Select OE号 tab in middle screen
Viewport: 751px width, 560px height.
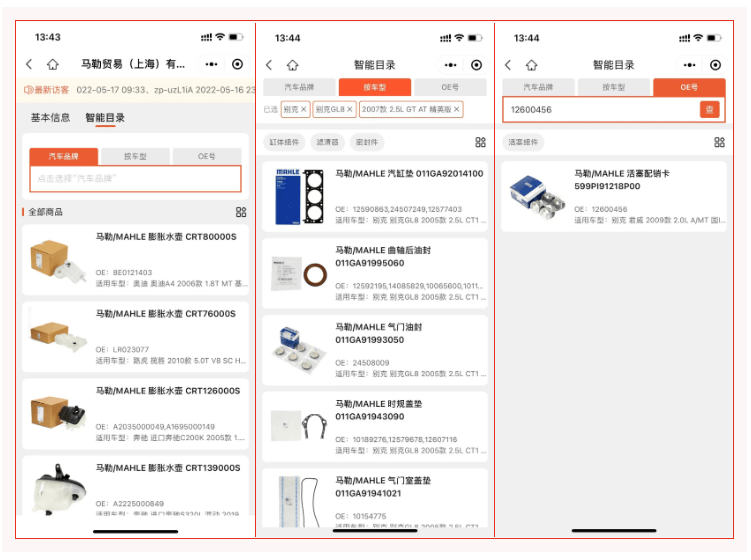(x=450, y=87)
